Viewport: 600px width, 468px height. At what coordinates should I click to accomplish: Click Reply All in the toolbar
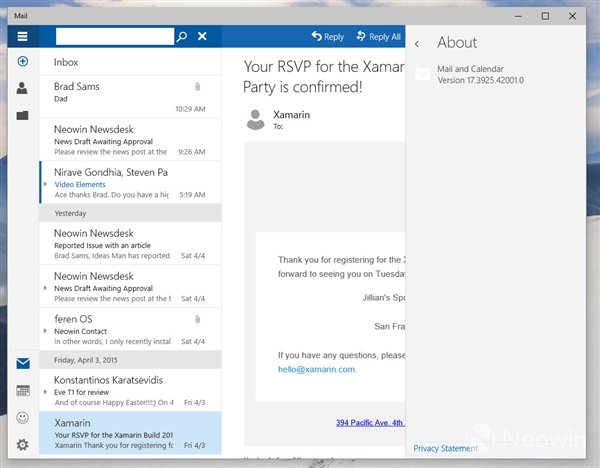pos(377,37)
